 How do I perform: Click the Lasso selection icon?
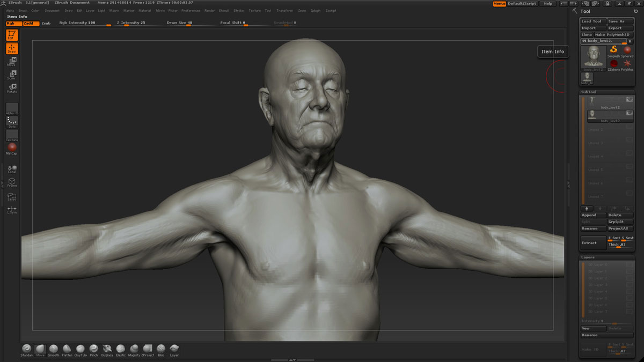[12, 197]
